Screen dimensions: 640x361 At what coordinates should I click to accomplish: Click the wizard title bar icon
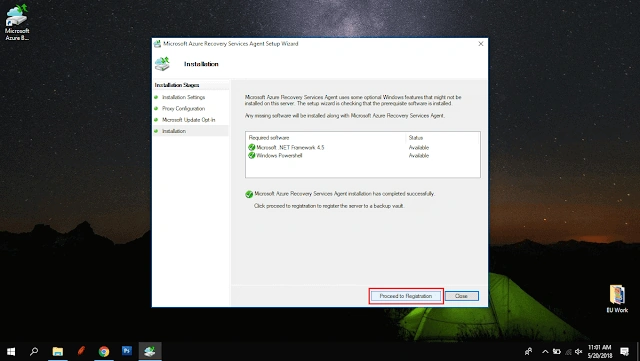point(157,44)
